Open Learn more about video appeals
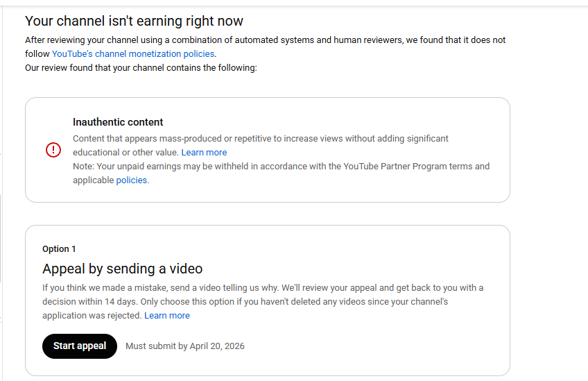The image size is (588, 381). pyautogui.click(x=166, y=315)
